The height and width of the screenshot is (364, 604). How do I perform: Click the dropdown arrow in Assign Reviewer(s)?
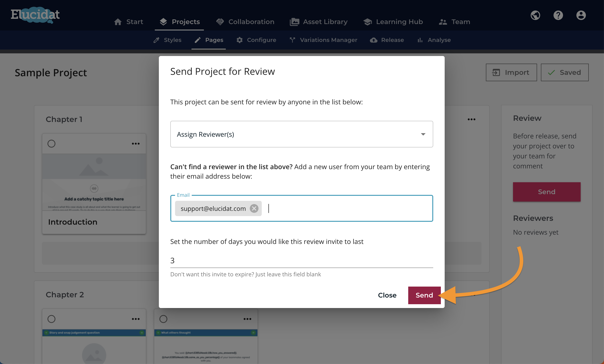[423, 134]
